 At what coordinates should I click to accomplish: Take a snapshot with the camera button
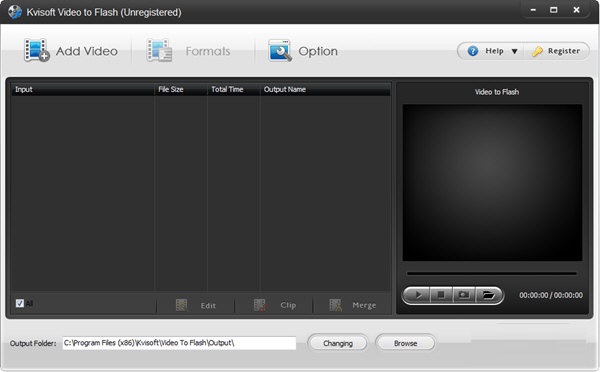464,295
